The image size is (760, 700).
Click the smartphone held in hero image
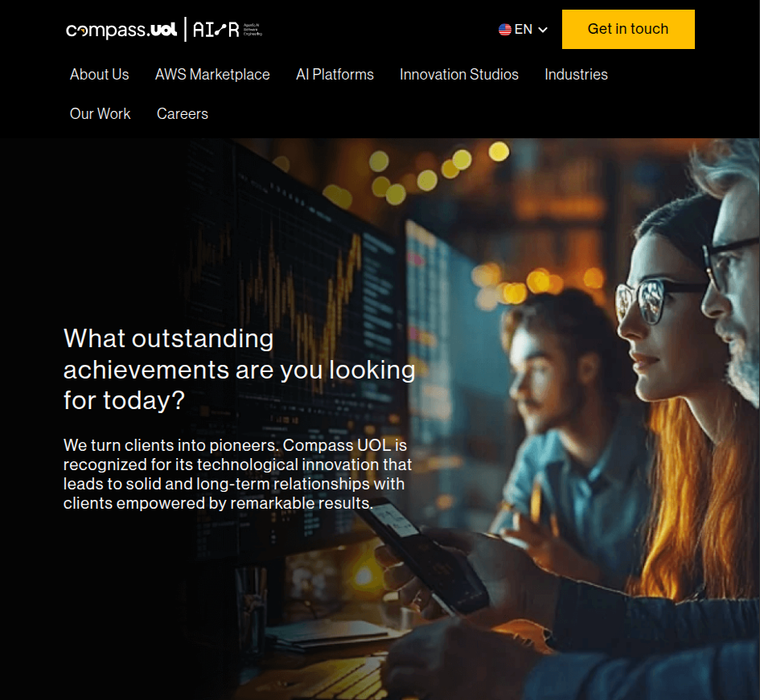(x=426, y=555)
